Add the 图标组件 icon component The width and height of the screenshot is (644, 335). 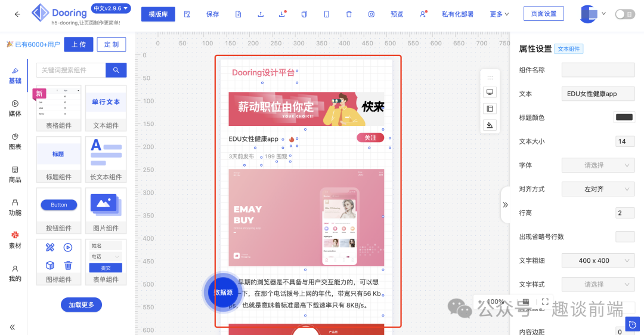pyautogui.click(x=58, y=262)
